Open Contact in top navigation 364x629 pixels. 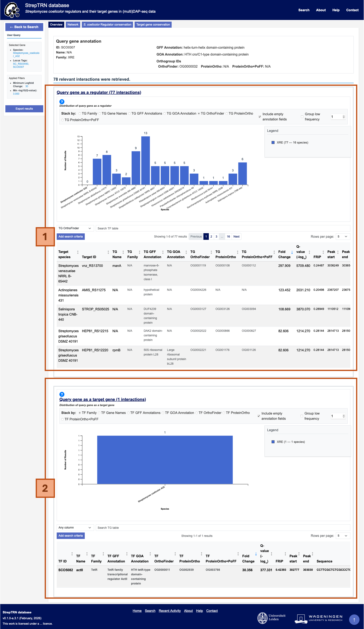[x=352, y=10]
